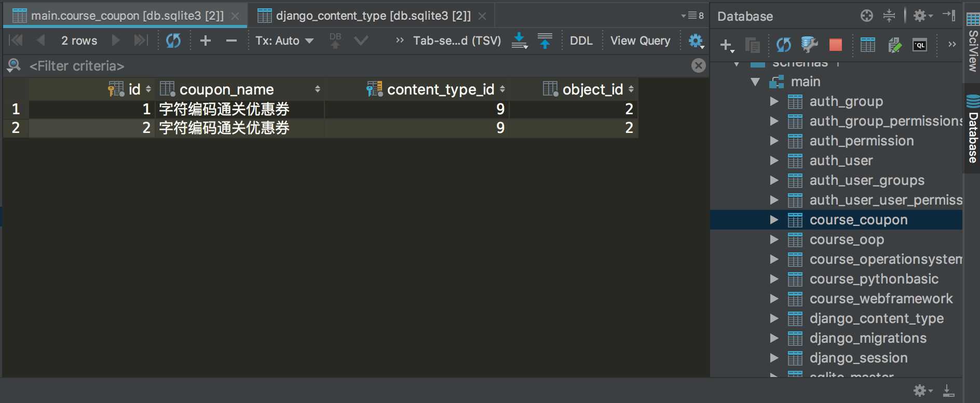Click the scroll-from-editor target icon
This screenshot has width=980, height=403.
(x=866, y=16)
